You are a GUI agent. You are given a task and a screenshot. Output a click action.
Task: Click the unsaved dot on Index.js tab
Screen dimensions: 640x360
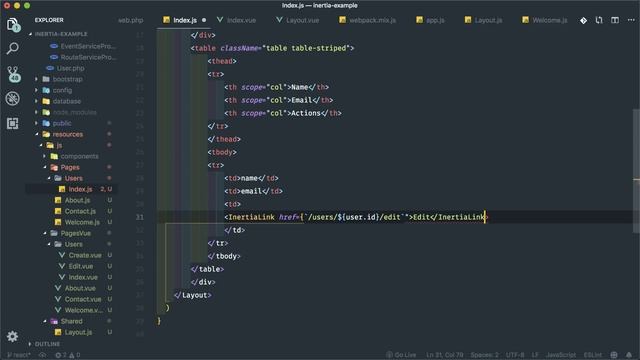(x=204, y=20)
